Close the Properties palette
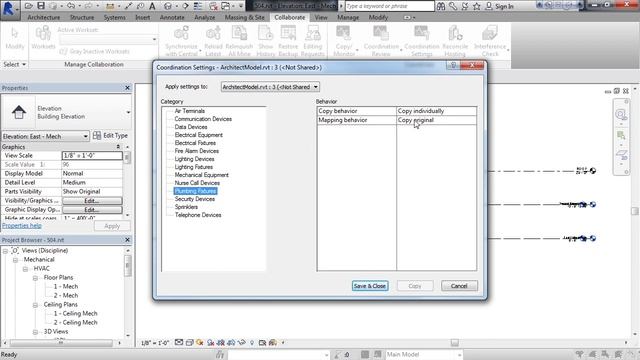This screenshot has width=640, height=360. click(x=127, y=88)
